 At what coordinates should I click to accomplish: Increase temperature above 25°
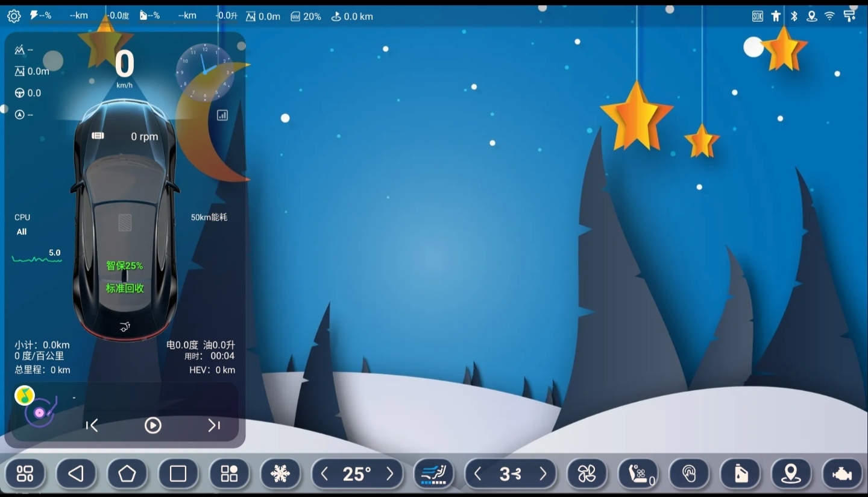point(389,474)
